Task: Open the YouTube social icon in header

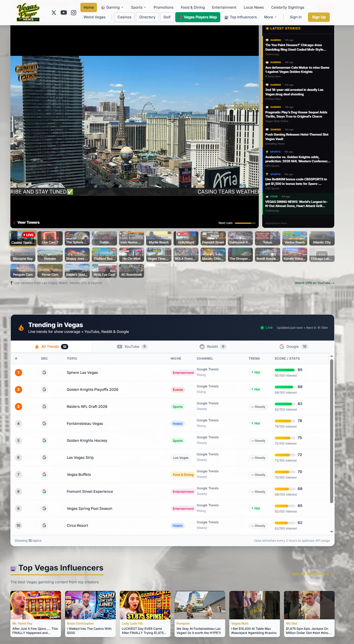Action: point(64,12)
